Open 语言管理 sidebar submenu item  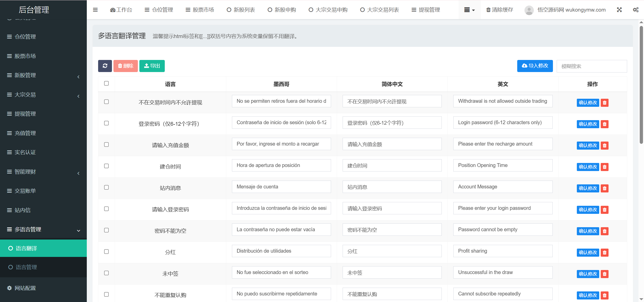point(26,267)
